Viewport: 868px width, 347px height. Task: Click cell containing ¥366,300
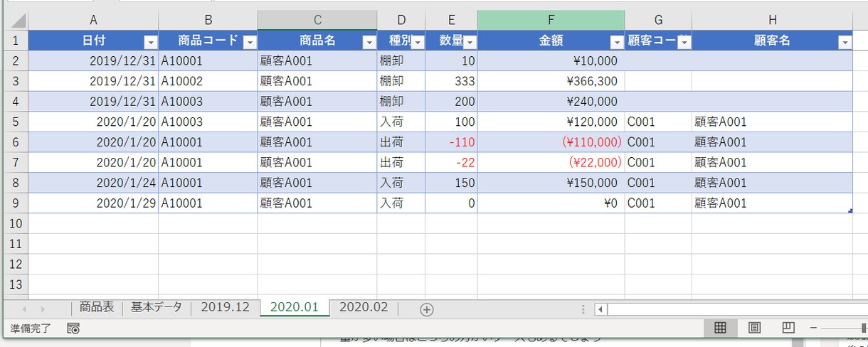[551, 82]
